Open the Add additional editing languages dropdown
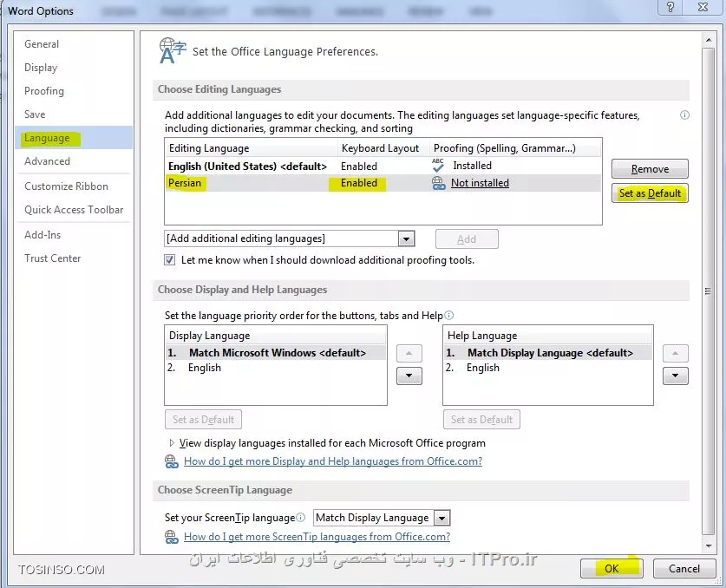 [406, 238]
